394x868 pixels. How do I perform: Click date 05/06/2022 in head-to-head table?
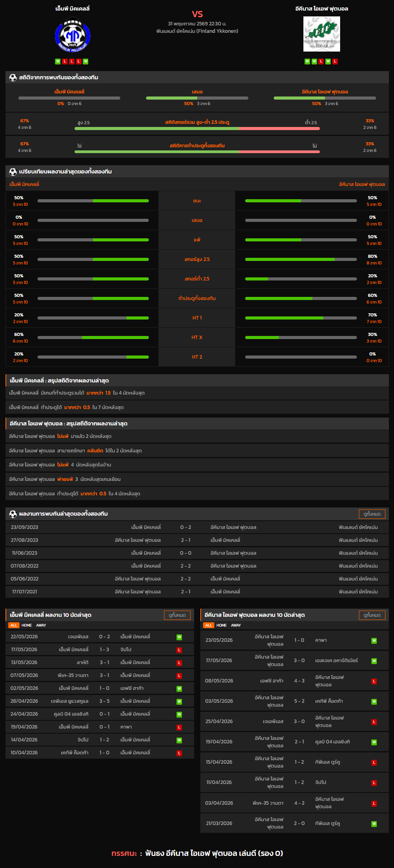coord(25,579)
